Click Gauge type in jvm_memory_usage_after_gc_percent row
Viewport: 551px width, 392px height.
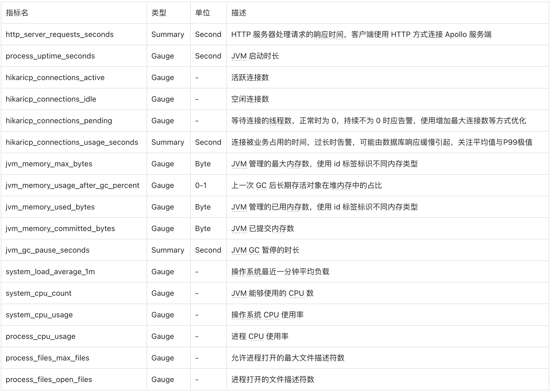pos(162,185)
